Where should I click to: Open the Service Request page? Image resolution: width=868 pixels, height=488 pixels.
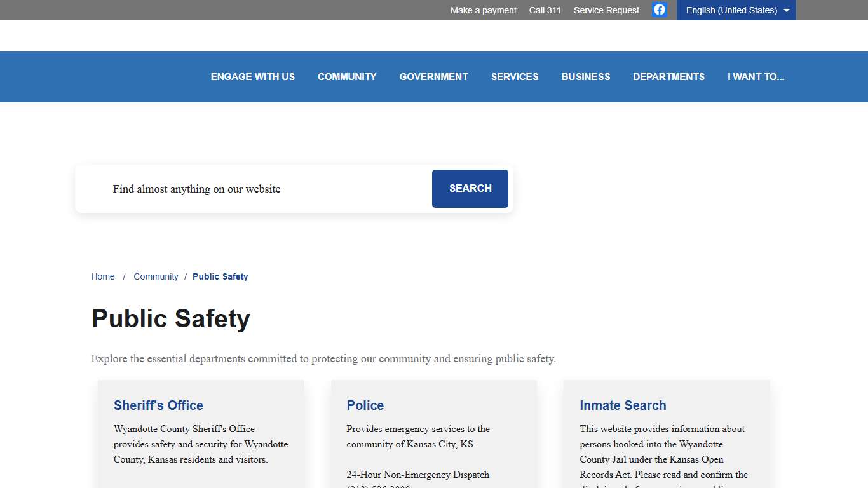(606, 10)
